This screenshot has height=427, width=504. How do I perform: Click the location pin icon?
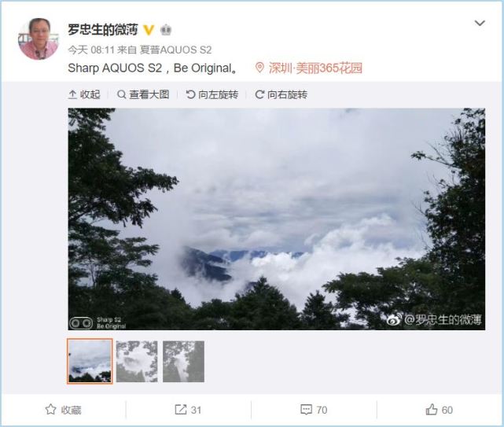coord(259,68)
